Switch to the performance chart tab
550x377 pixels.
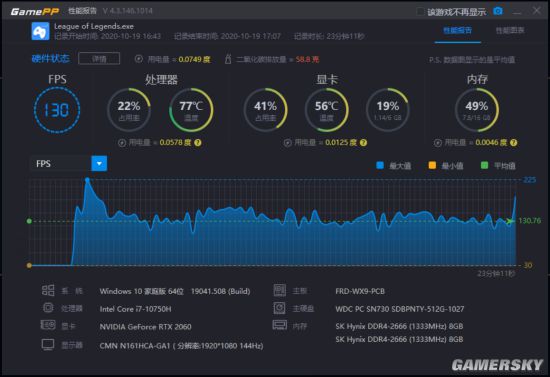[x=510, y=31]
